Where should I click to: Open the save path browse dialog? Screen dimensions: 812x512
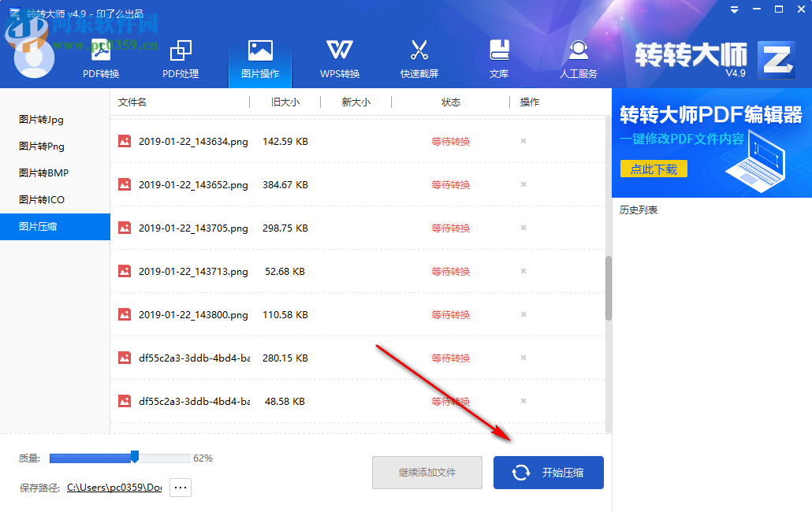point(180,487)
